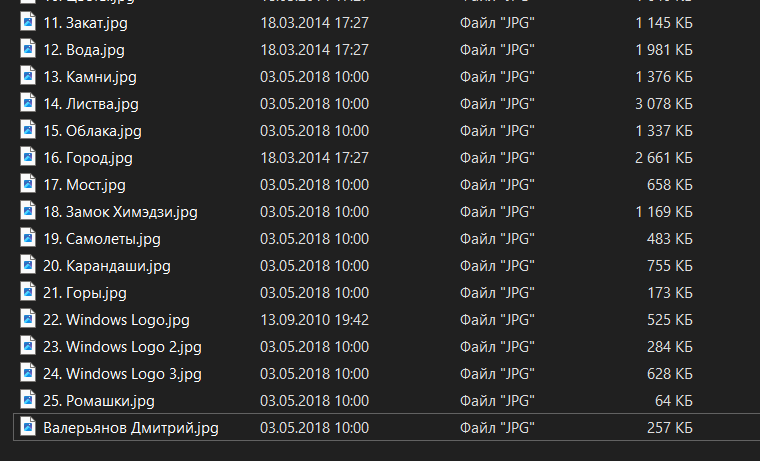Select the 24. Windows Logo 3.jpg name

click(123, 373)
